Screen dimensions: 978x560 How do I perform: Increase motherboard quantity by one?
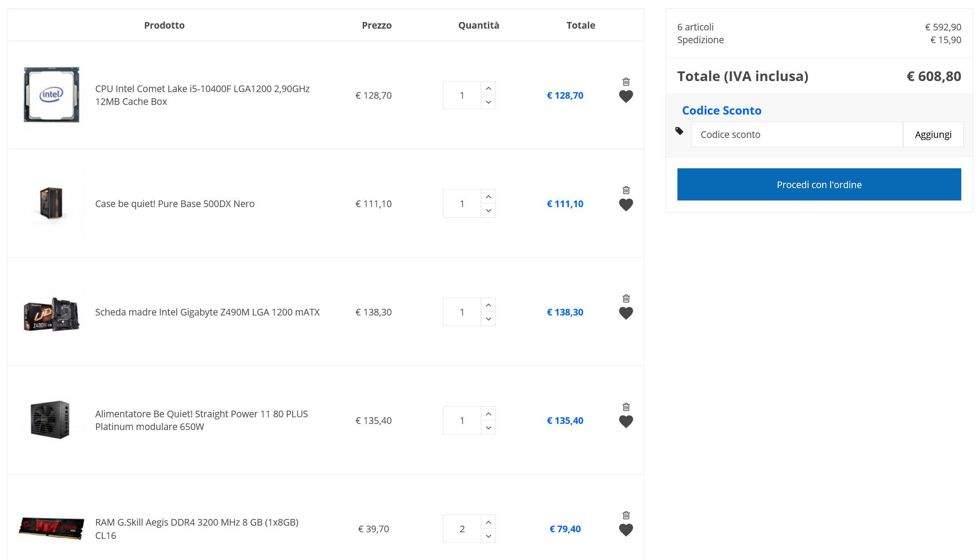tap(488, 305)
